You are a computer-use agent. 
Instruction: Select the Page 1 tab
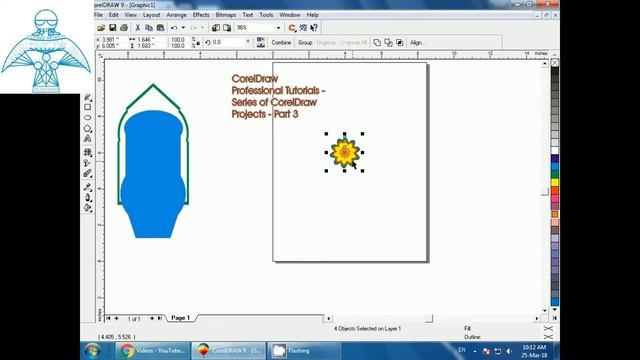pos(180,318)
